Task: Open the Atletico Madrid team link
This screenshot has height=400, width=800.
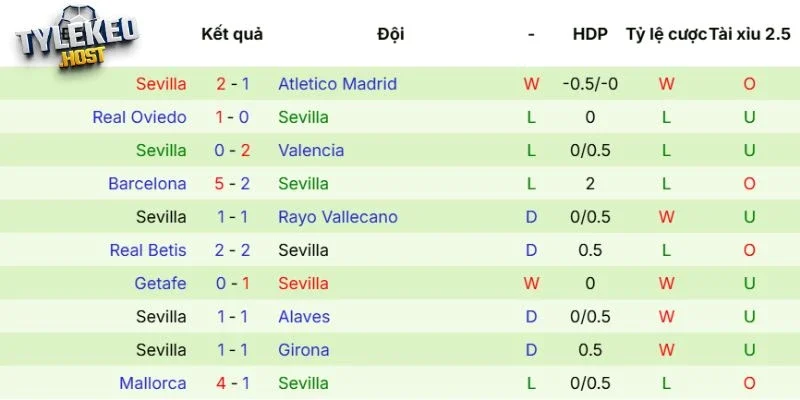Action: click(x=337, y=84)
